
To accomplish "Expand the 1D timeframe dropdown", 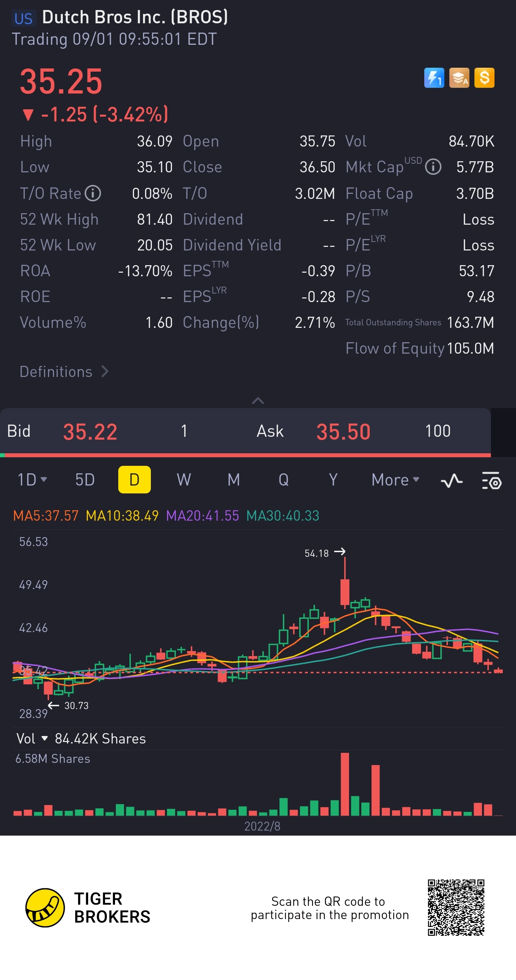I will (32, 480).
